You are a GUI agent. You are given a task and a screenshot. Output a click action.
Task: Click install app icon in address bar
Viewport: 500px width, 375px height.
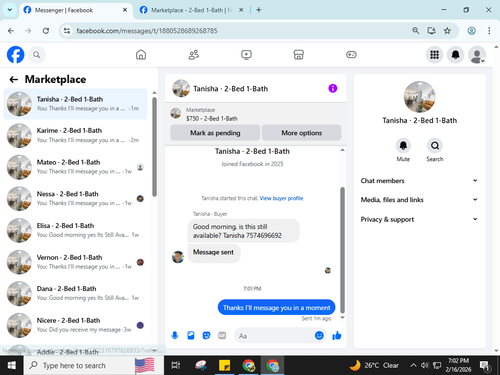[431, 31]
